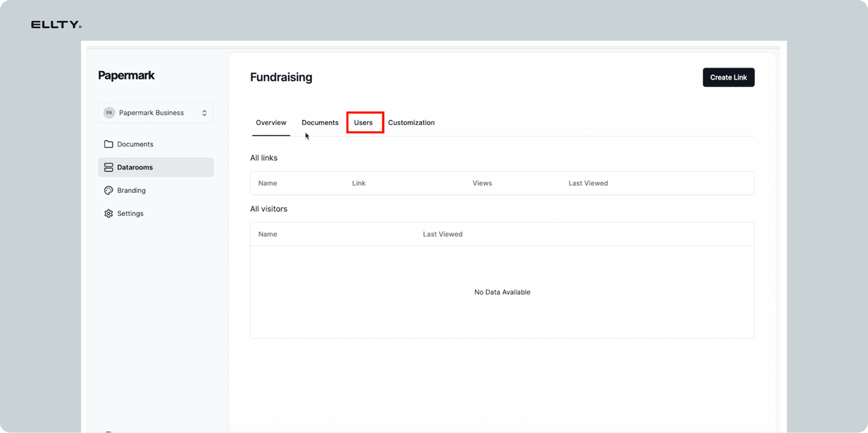Click the All visitors heading
Screen dimensions: 868x433
click(269, 209)
